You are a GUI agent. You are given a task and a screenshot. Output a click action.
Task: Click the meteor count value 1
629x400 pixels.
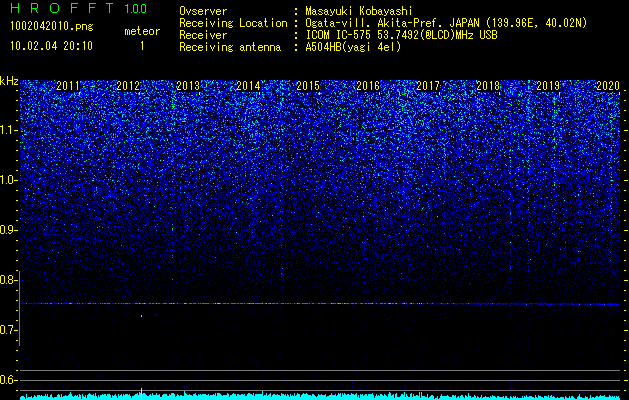[142, 46]
